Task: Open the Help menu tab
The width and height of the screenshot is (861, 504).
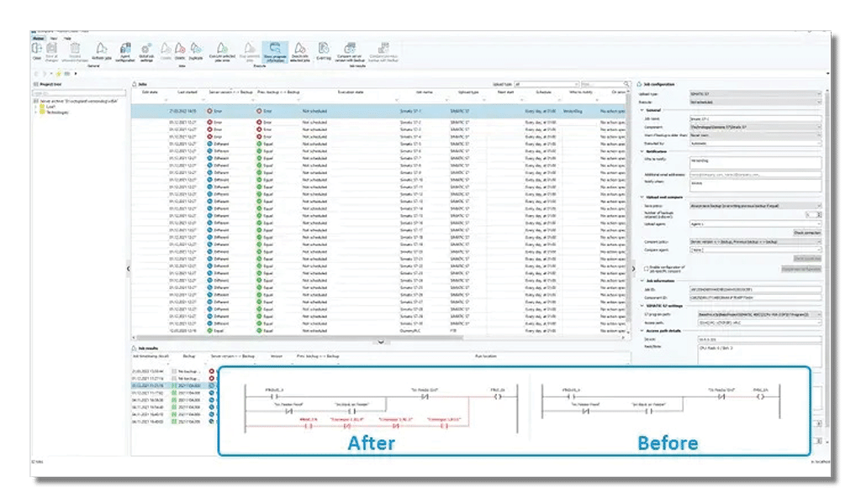Action: pyautogui.click(x=66, y=38)
